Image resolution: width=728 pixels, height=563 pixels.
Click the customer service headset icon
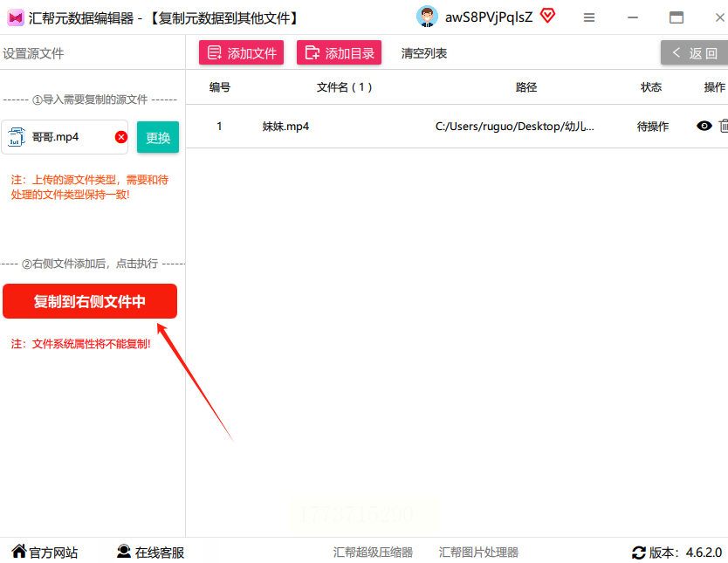[x=123, y=551]
